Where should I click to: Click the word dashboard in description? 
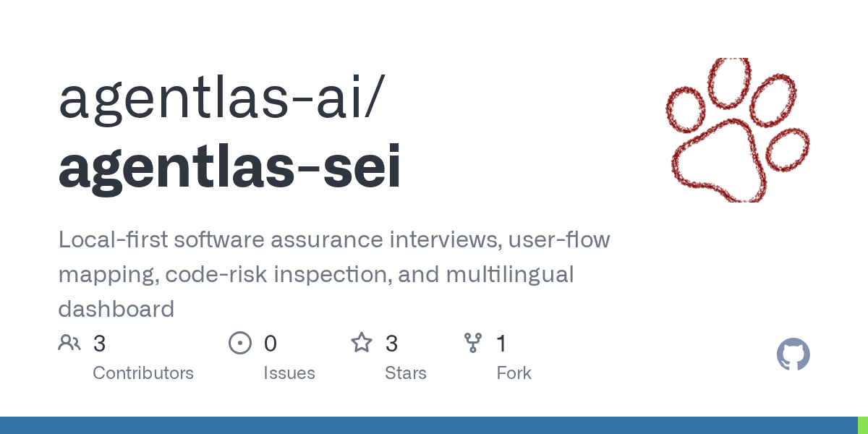116,309
